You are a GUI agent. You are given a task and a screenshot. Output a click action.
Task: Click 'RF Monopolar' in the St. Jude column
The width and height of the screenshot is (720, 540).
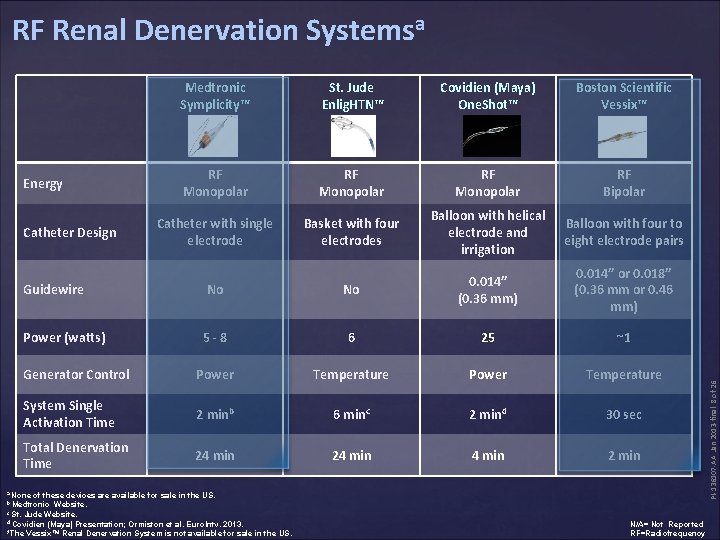pyautogui.click(x=352, y=183)
